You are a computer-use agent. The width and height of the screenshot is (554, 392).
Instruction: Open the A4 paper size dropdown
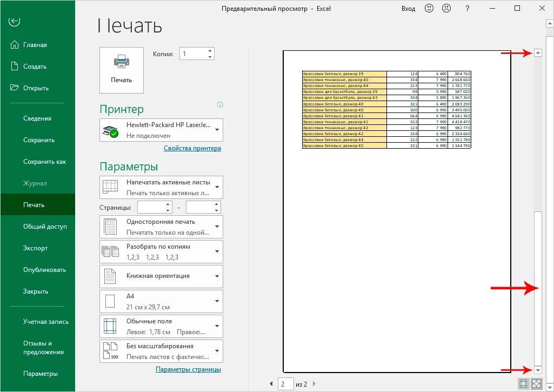pos(162,302)
